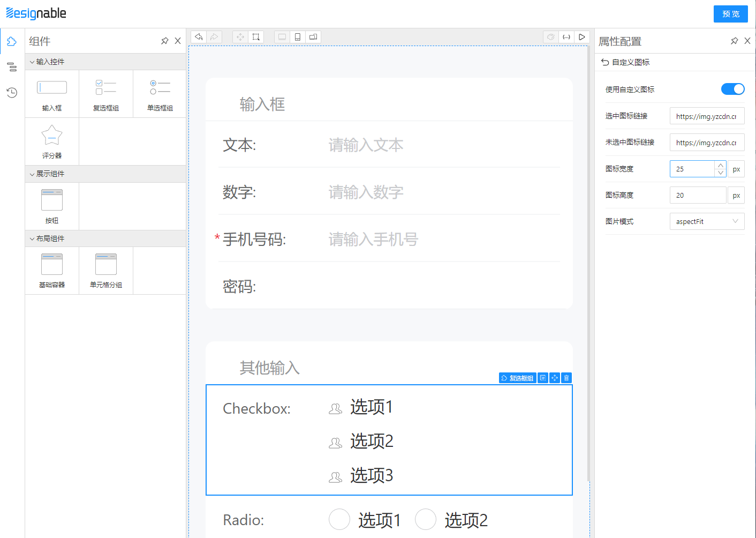Switch canvas to mobile phone view
The image size is (756, 538).
[298, 36]
